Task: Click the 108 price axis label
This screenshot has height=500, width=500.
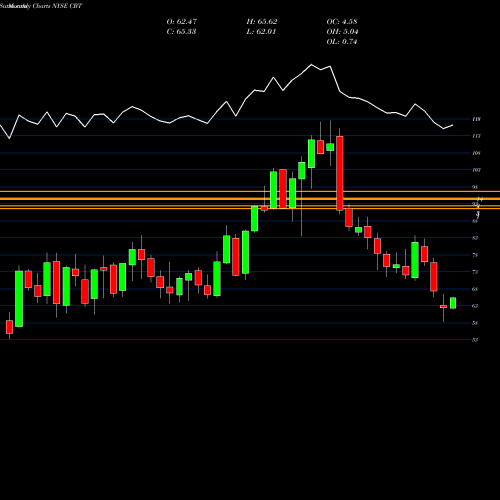Action: (x=476, y=153)
